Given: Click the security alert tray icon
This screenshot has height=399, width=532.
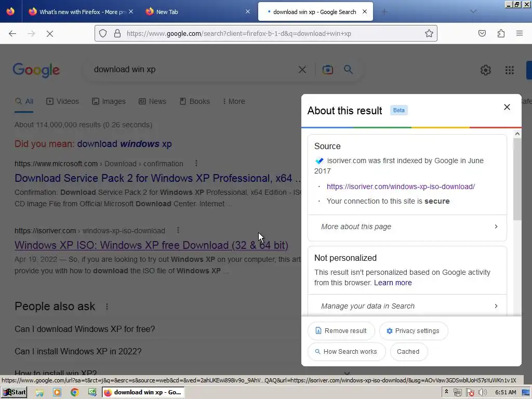Looking at the screenshot, I should (x=470, y=393).
